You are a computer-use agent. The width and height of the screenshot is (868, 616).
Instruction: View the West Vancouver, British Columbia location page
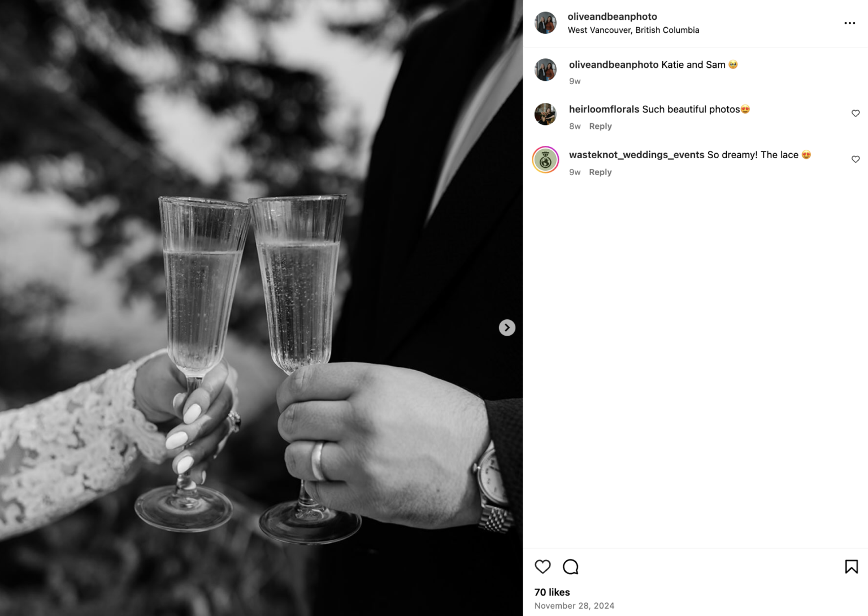[x=633, y=30]
